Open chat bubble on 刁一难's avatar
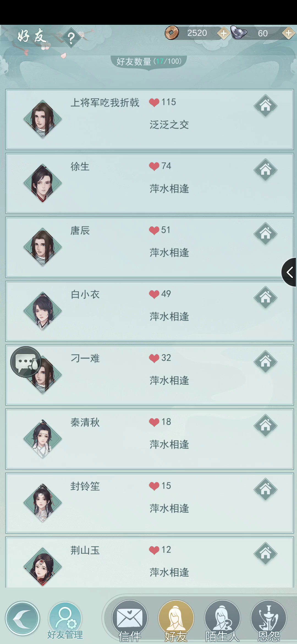Screen dimensions: 297x644 [26, 362]
